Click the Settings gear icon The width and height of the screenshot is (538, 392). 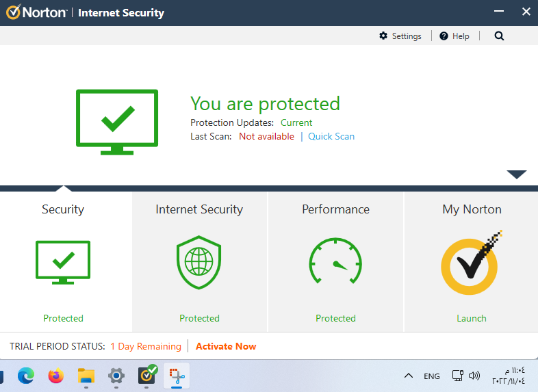tap(383, 36)
